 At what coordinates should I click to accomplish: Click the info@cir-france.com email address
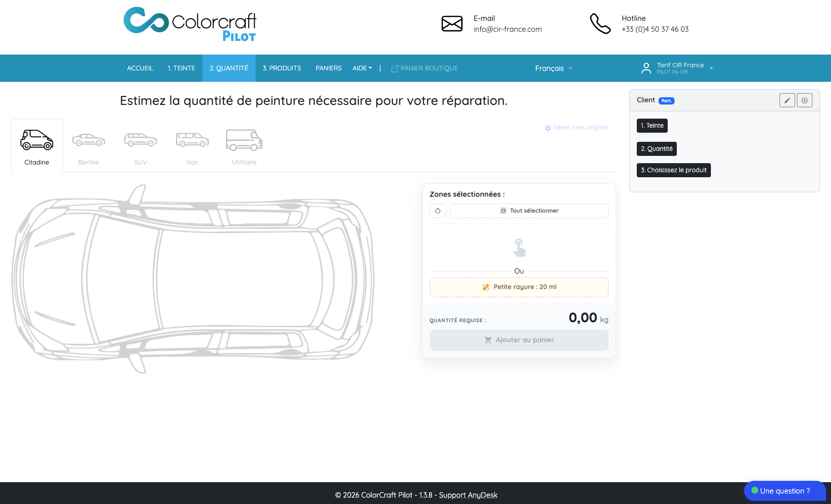point(508,29)
